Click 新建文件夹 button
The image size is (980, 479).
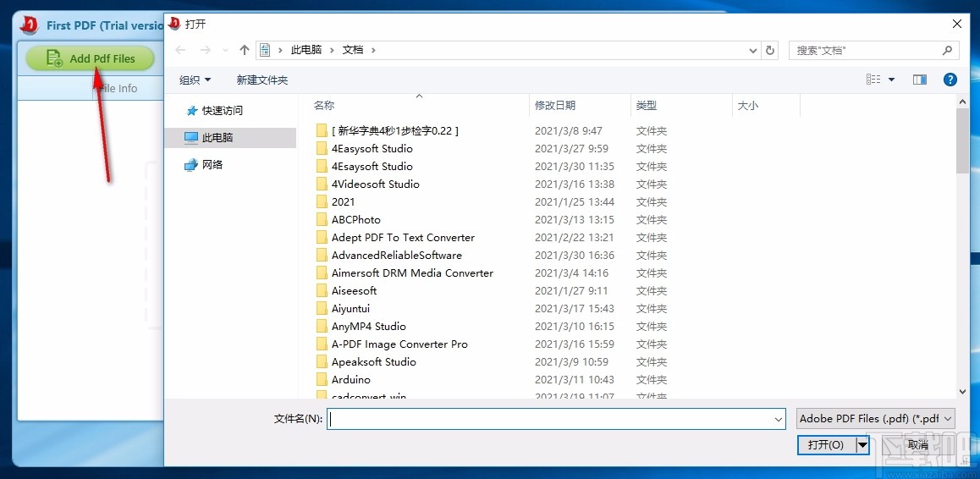[x=262, y=80]
